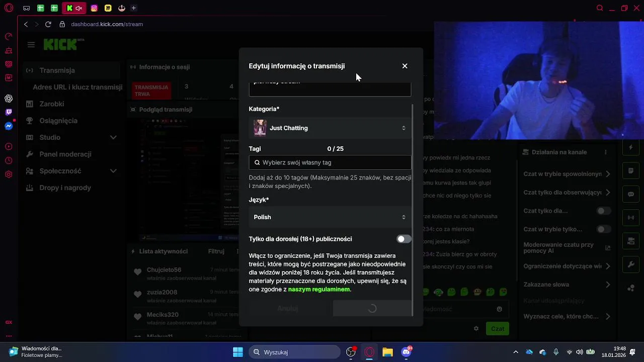This screenshot has width=644, height=362.
Task: Open the Opera sidebar player icon
Action: [9, 146]
